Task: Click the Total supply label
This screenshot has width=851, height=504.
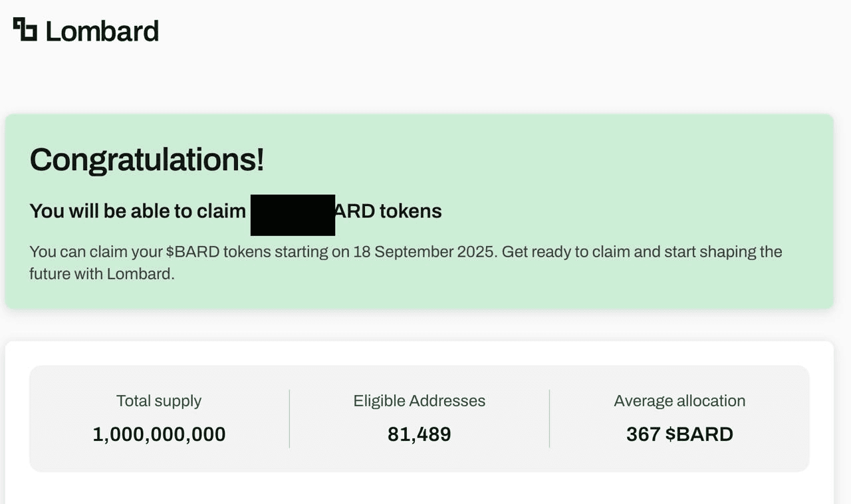Action: tap(159, 401)
